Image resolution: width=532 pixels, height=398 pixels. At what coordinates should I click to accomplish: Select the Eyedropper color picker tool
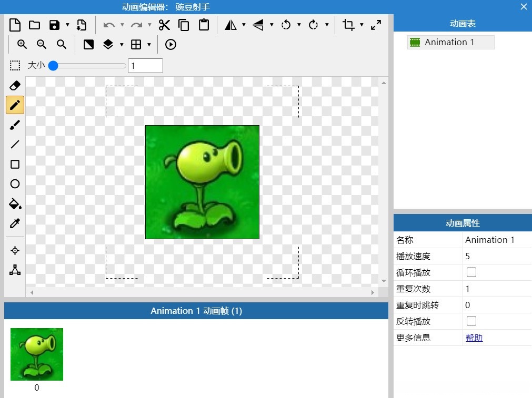(x=15, y=223)
